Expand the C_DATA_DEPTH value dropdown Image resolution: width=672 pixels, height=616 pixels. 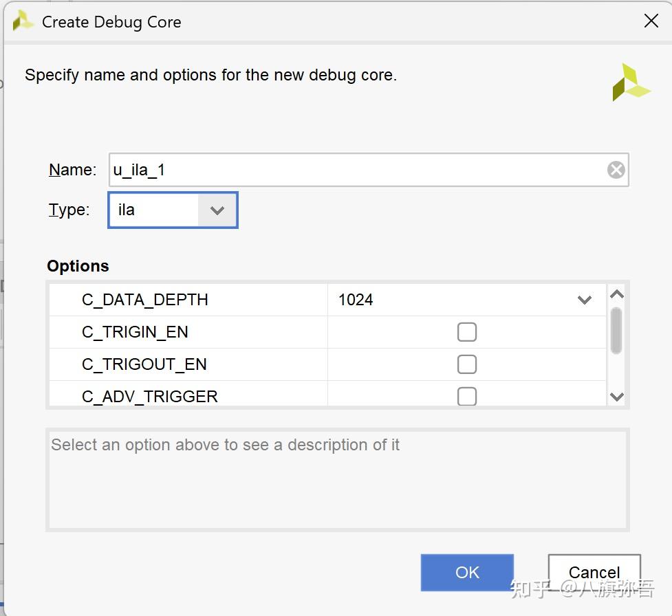point(585,300)
